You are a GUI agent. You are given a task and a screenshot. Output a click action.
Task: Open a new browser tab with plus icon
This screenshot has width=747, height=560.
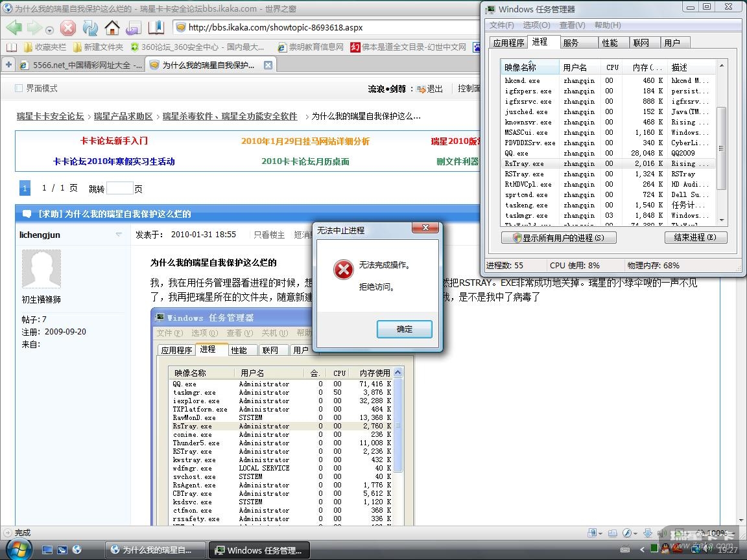(x=8, y=65)
